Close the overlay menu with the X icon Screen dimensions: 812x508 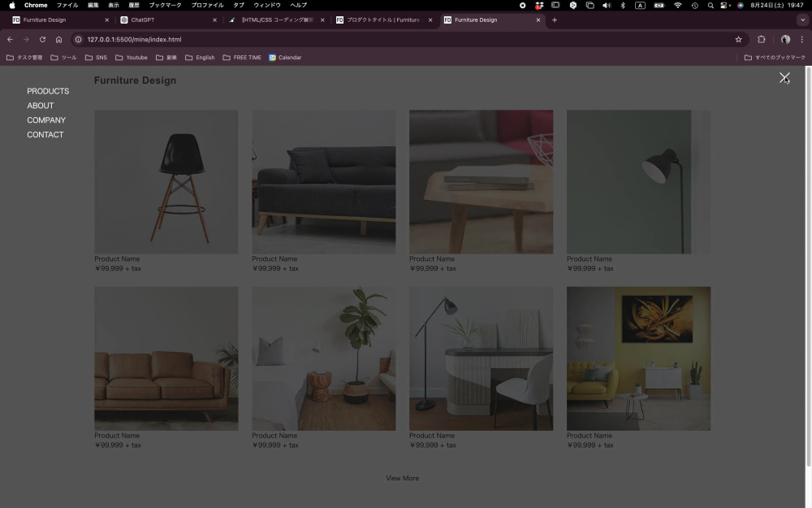click(784, 78)
